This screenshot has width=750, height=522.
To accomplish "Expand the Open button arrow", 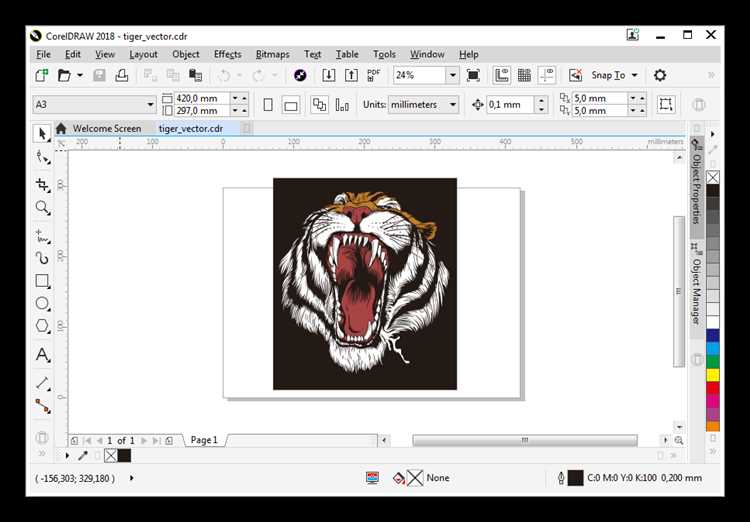I will click(80, 75).
